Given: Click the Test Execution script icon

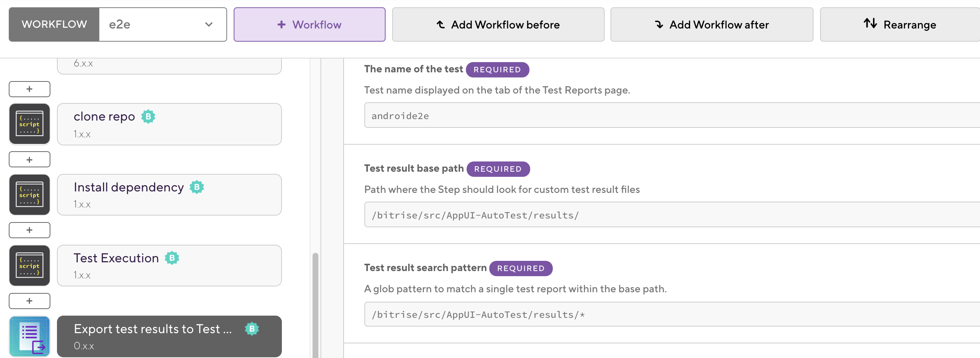Looking at the screenshot, I should coord(29,266).
